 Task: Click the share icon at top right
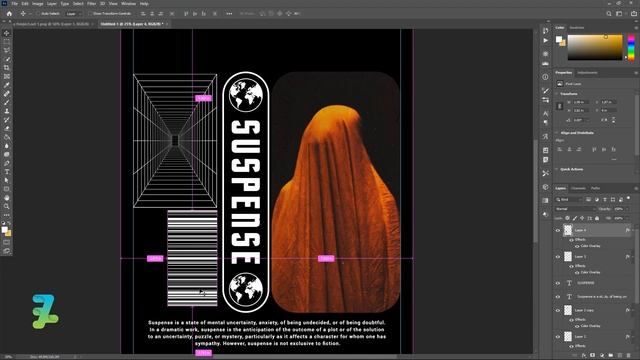(634, 13)
